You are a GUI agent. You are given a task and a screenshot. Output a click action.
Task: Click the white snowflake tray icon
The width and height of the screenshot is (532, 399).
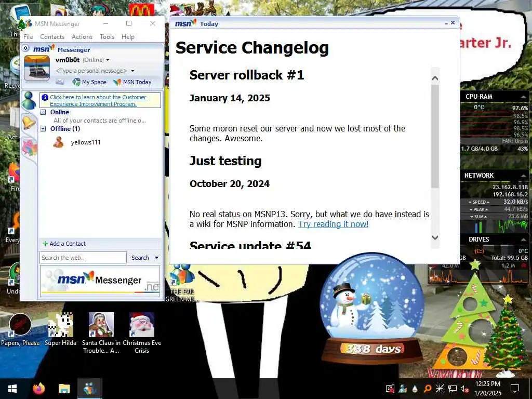click(x=440, y=389)
